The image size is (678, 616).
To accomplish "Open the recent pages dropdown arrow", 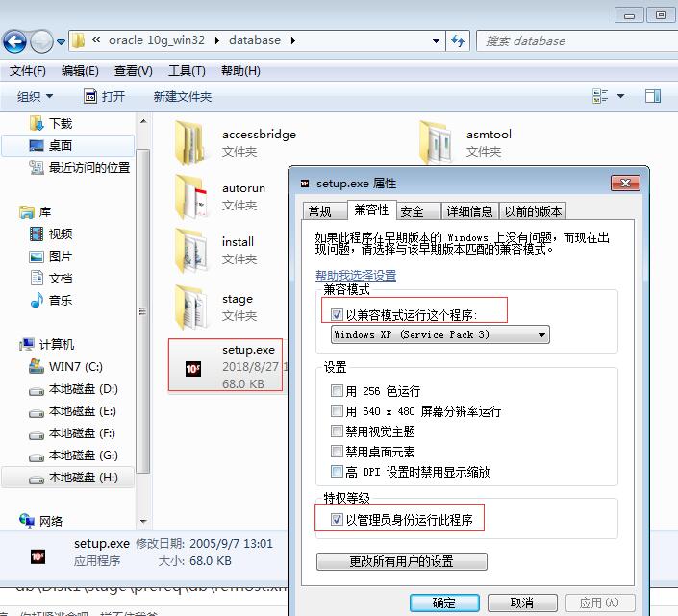I will pyautogui.click(x=61, y=42).
